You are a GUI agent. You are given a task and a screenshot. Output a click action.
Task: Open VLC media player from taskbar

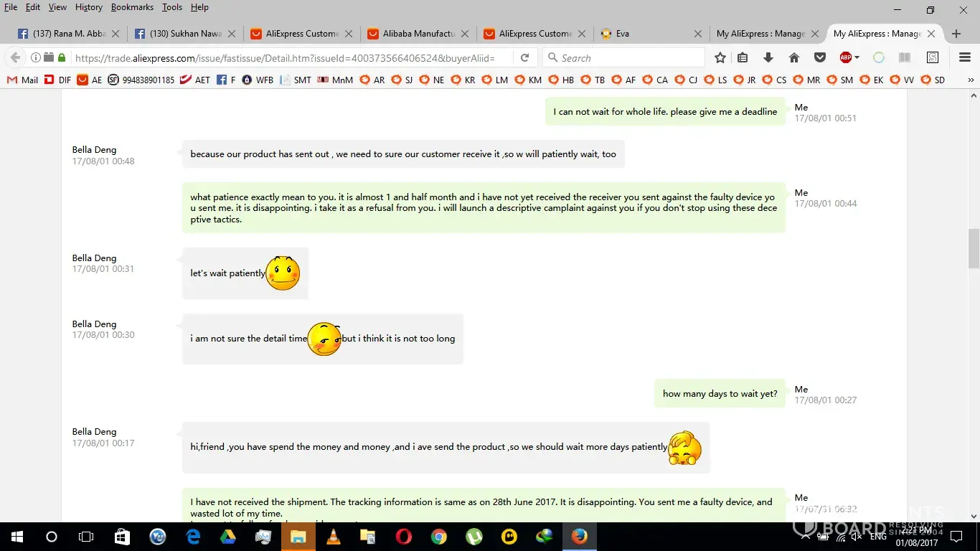[x=334, y=537]
